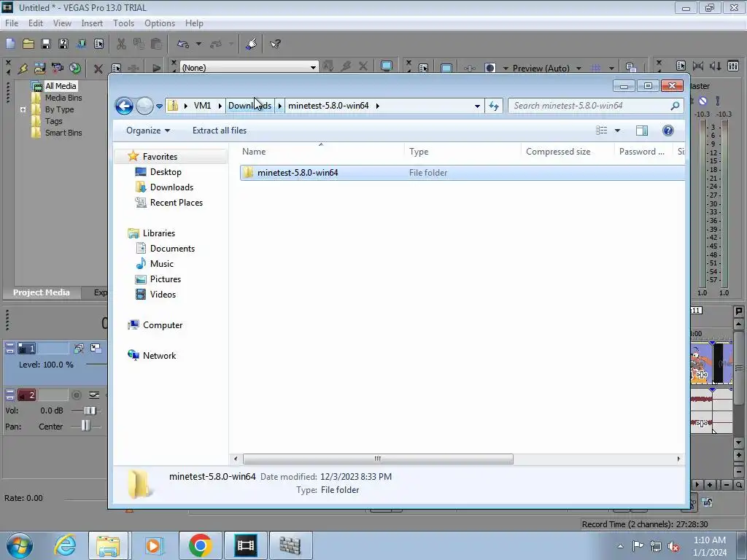Click the Remove Selected Media X icon

[x=98, y=69]
